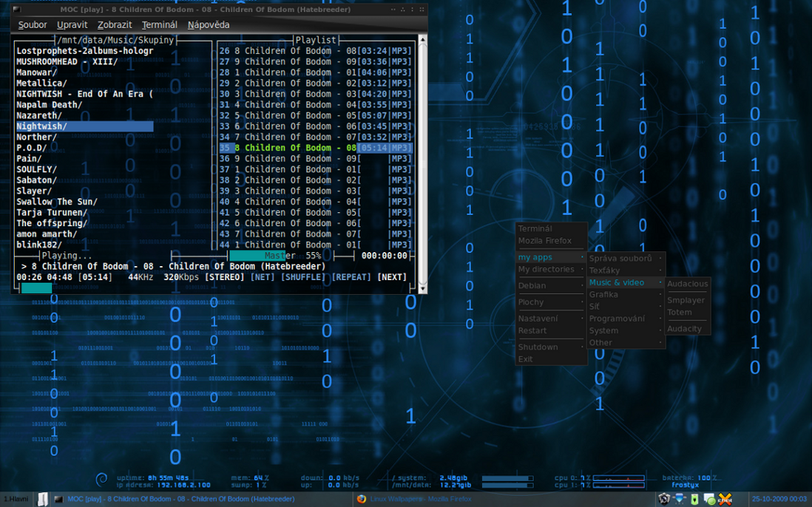Launch Audacity from the submenu
This screenshot has width=812, height=507.
click(x=687, y=328)
